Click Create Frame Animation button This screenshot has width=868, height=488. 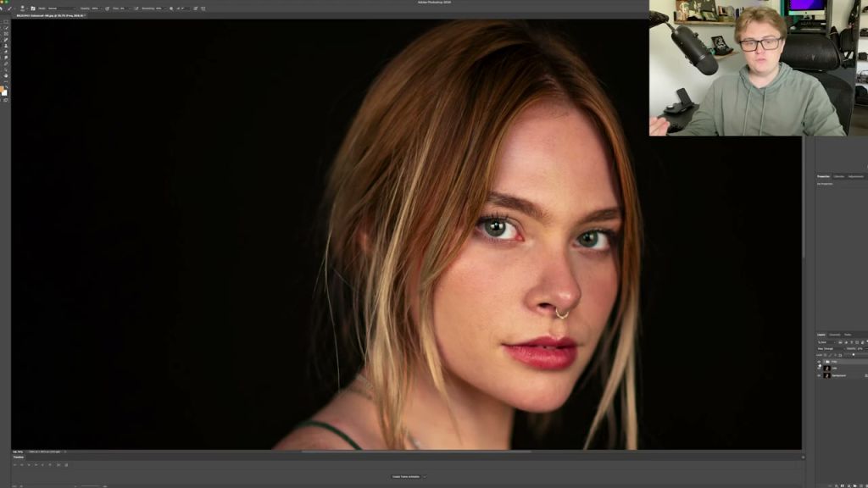click(x=406, y=476)
